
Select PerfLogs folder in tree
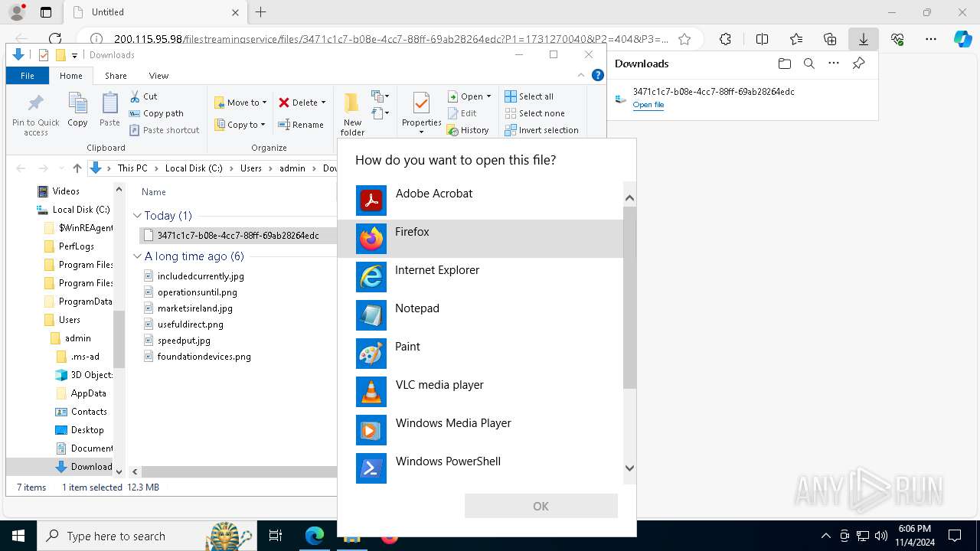click(x=76, y=246)
